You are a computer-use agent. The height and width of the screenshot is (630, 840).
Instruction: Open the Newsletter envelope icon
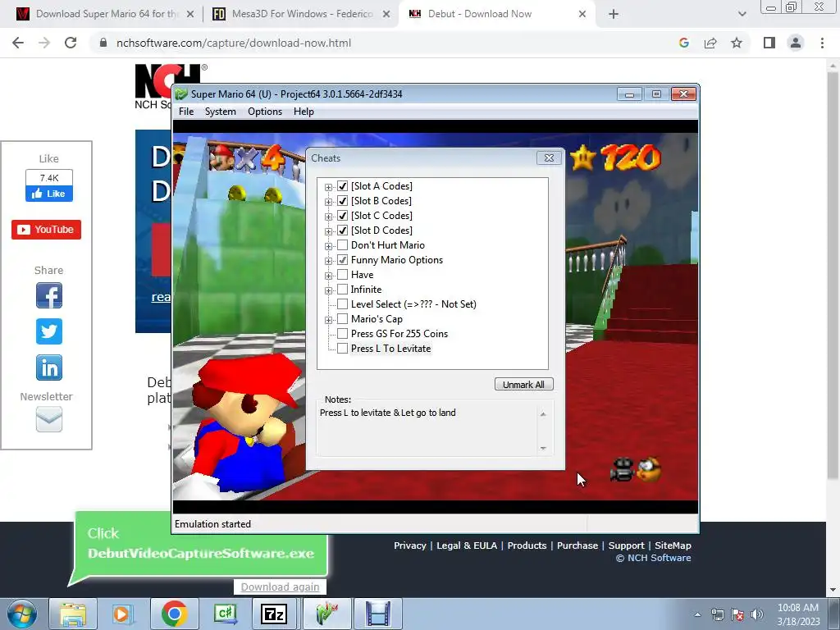pos(48,419)
